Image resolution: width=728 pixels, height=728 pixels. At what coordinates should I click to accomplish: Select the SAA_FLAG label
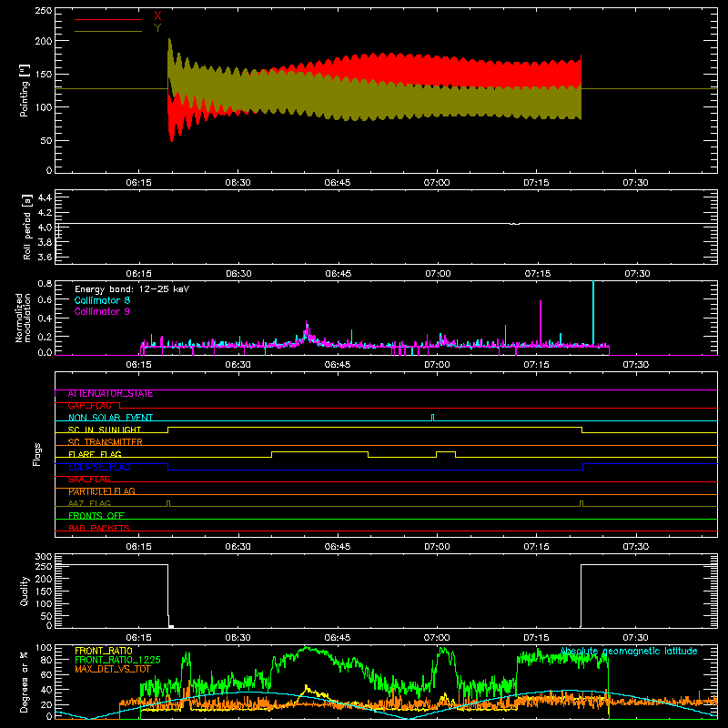point(89,480)
